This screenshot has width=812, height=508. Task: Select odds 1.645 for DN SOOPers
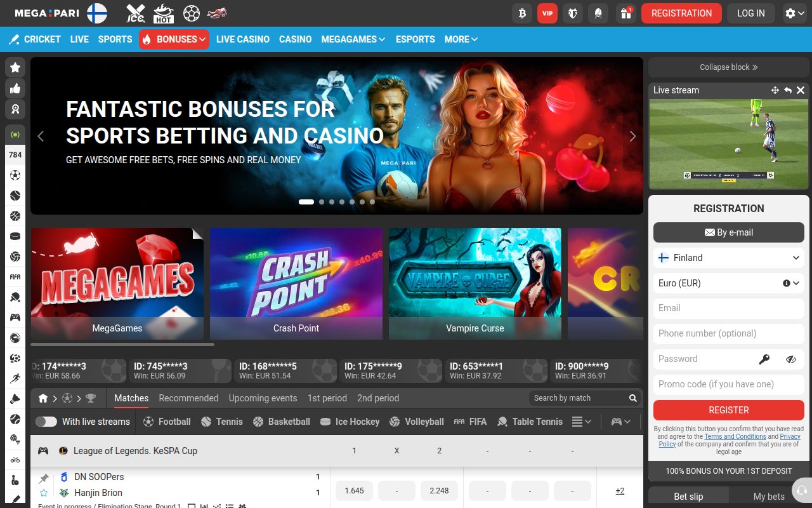click(x=354, y=491)
